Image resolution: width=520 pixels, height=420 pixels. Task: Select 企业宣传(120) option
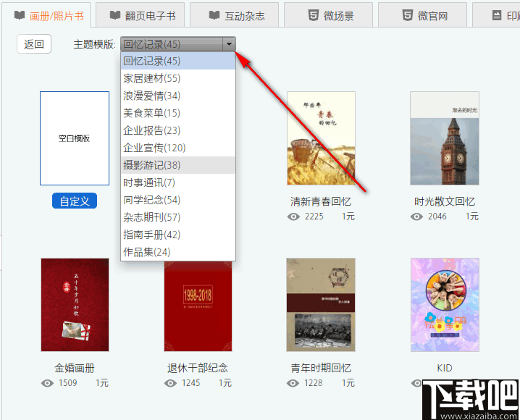click(x=178, y=148)
